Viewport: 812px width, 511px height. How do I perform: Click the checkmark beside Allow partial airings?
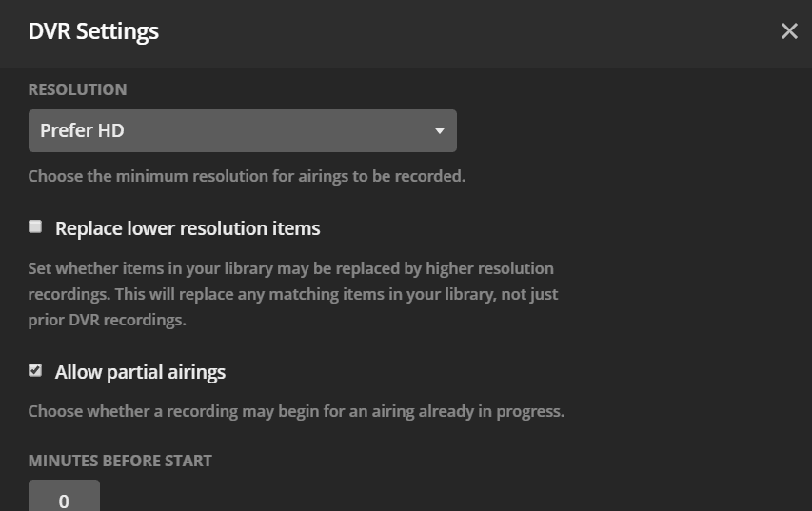(35, 370)
